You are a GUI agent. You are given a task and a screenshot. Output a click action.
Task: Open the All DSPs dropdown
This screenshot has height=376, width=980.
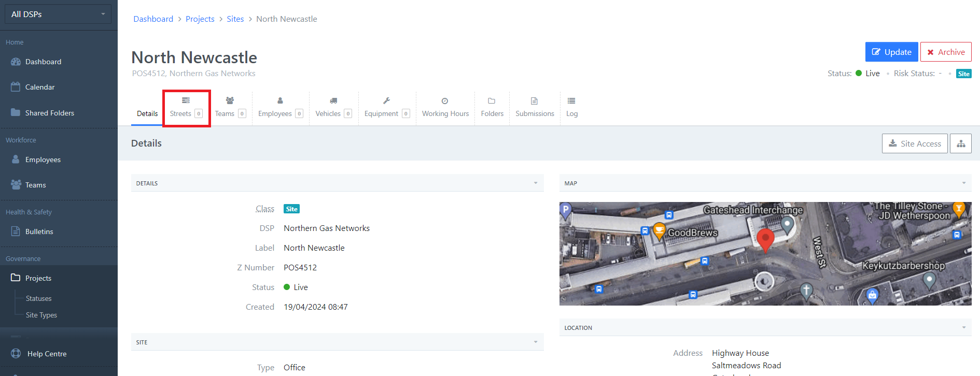[x=58, y=14]
